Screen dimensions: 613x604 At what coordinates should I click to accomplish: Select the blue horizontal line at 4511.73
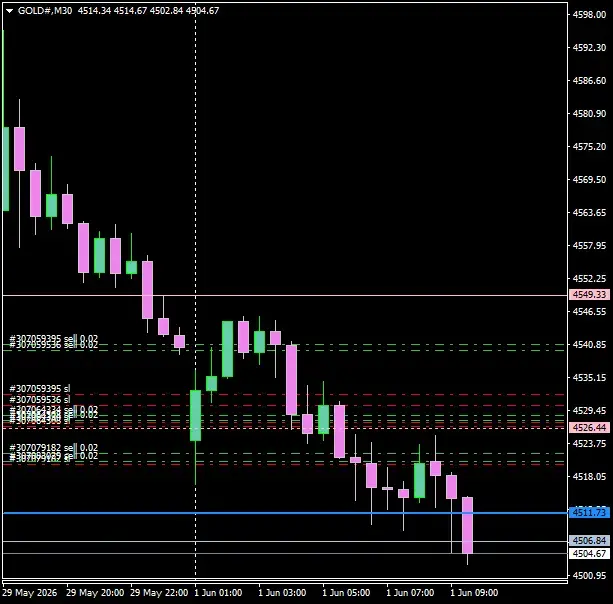[x=285, y=513]
